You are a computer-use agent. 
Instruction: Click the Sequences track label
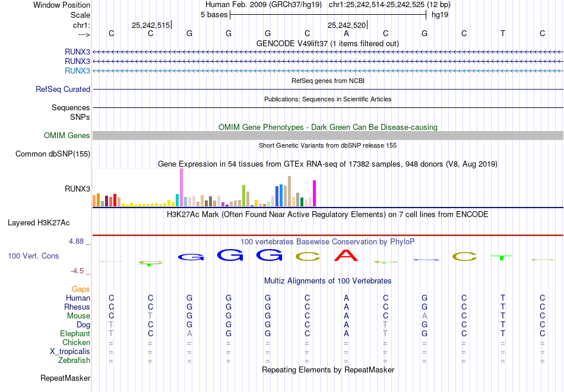pos(71,107)
